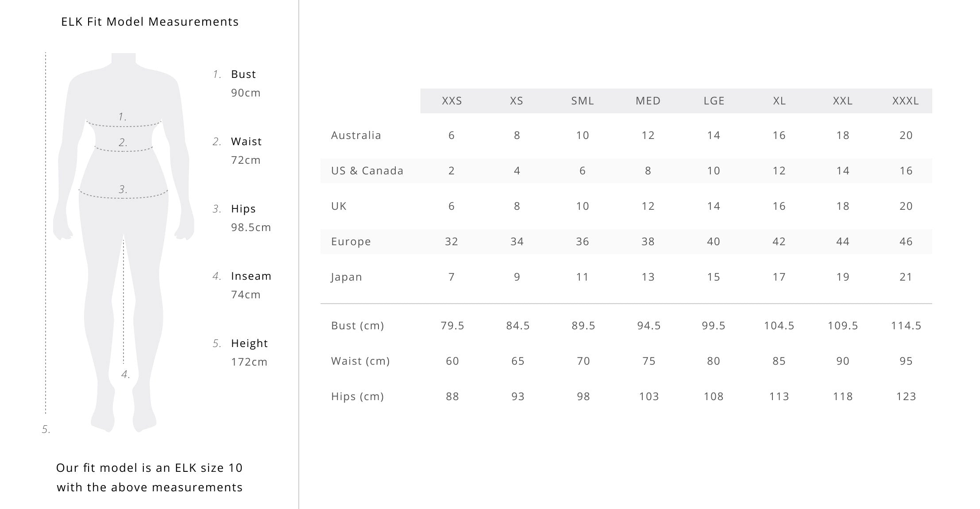Select the Waist (cm) row label

pyautogui.click(x=360, y=361)
